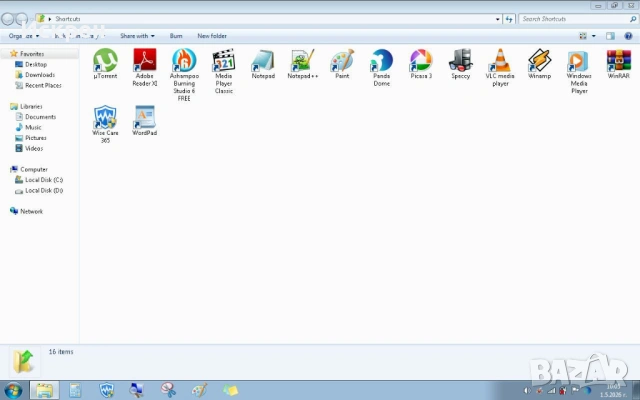The image size is (640, 400).
Task: Select the Windows Media Player shortcut
Action: (579, 71)
